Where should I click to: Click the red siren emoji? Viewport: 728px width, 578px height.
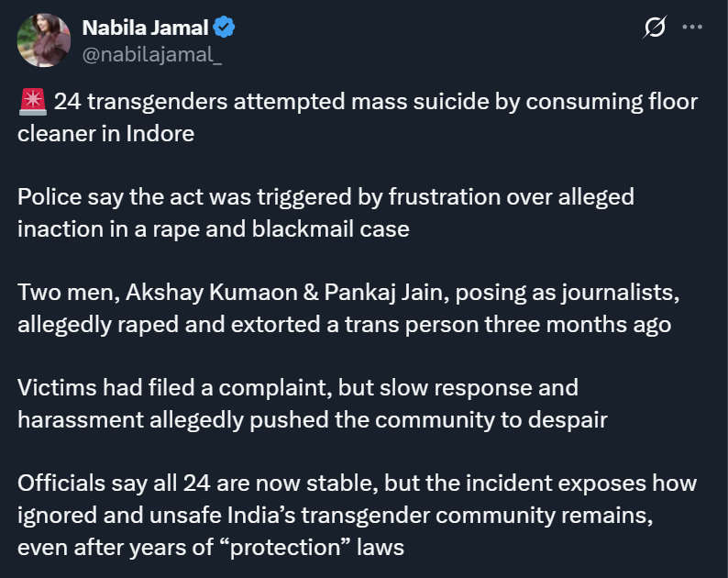(31, 101)
